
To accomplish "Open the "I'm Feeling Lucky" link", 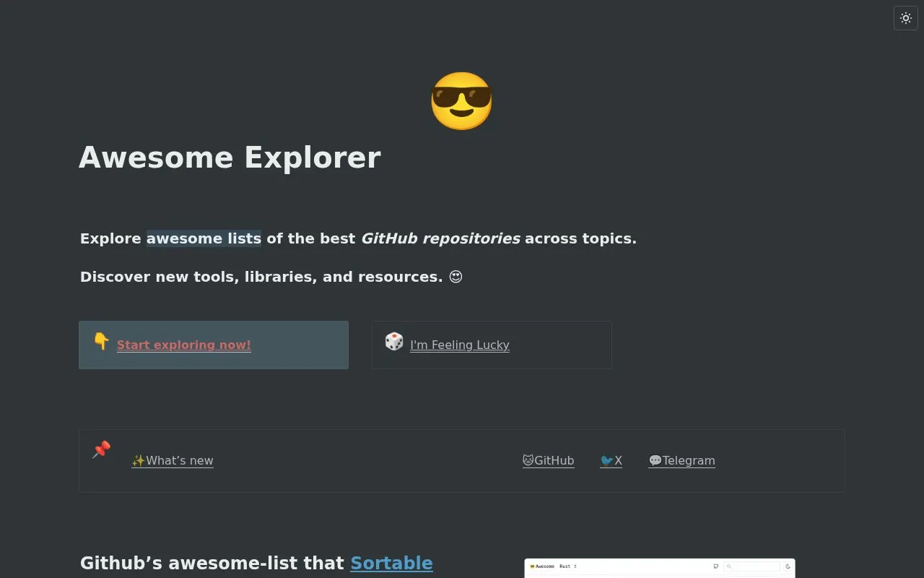I will [x=460, y=345].
